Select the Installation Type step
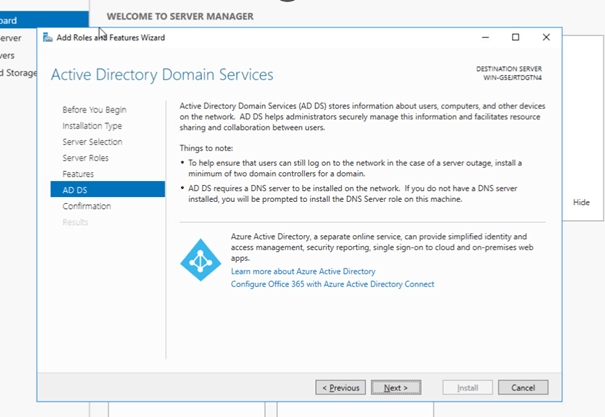Viewport: 605px width, 417px height. pos(92,125)
